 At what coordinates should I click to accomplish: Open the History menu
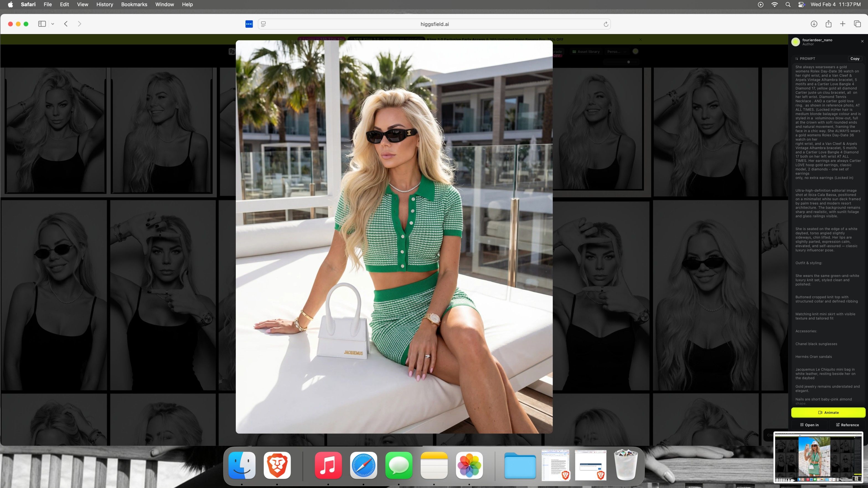tap(104, 4)
